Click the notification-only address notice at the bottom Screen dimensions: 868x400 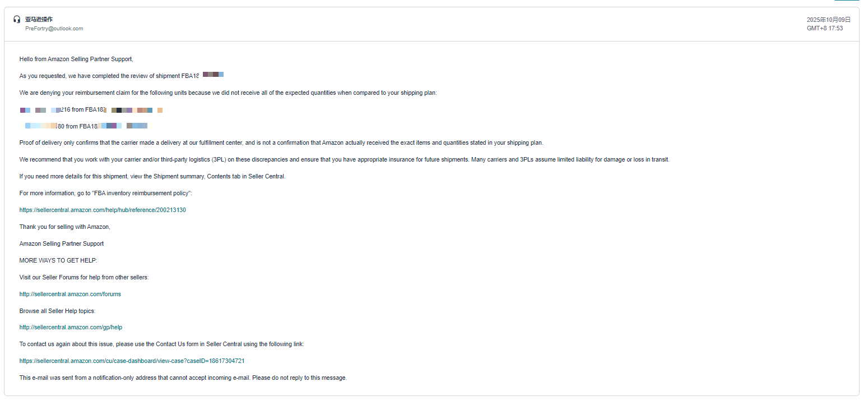183,378
